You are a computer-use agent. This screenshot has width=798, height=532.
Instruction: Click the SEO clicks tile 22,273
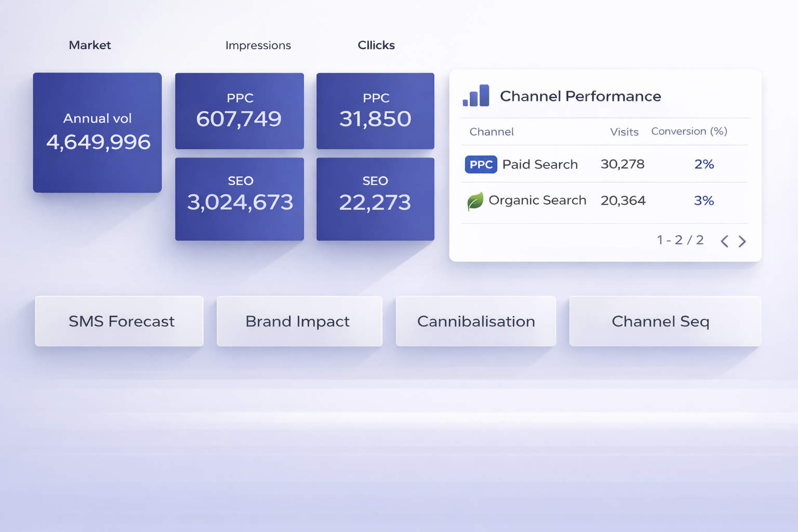pos(375,199)
